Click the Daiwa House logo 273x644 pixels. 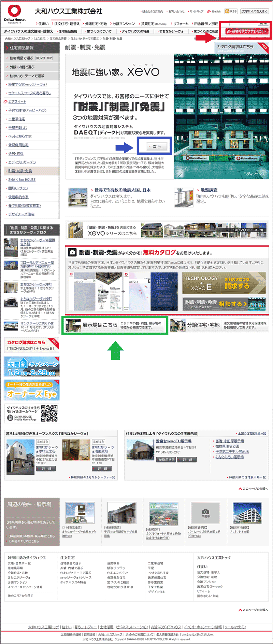point(14,14)
